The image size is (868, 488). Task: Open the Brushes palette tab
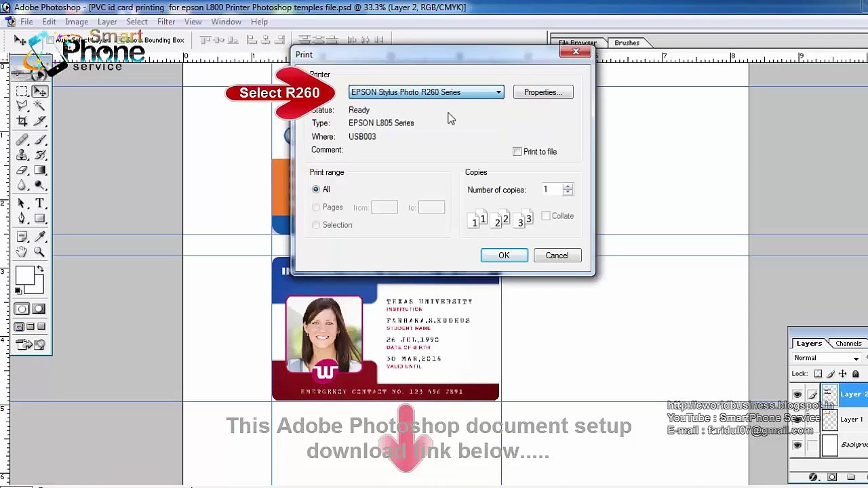click(x=627, y=43)
